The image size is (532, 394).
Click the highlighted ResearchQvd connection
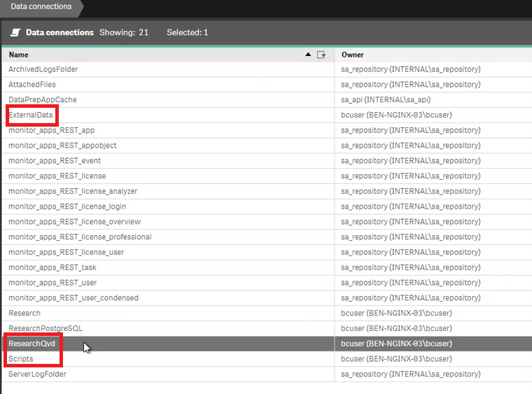tap(31, 344)
